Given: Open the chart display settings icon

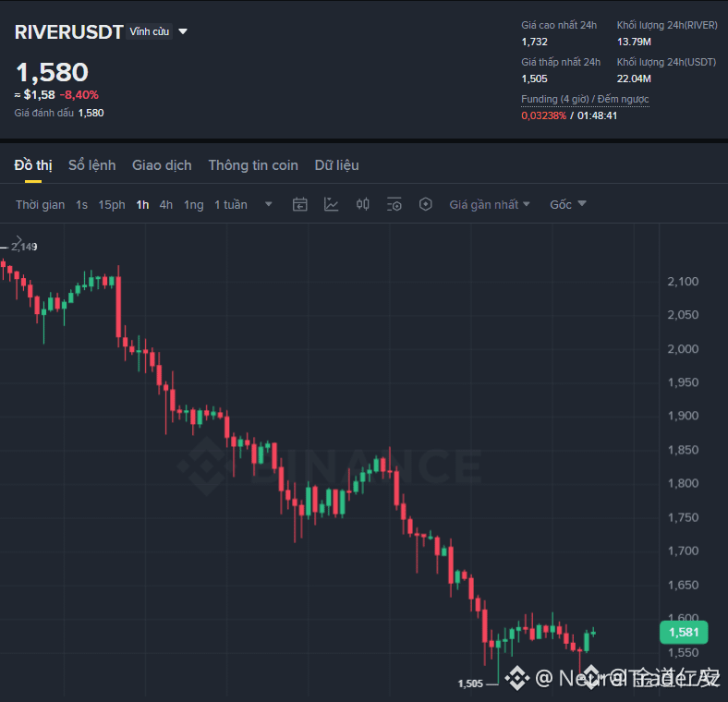Looking at the screenshot, I should coord(394,204).
